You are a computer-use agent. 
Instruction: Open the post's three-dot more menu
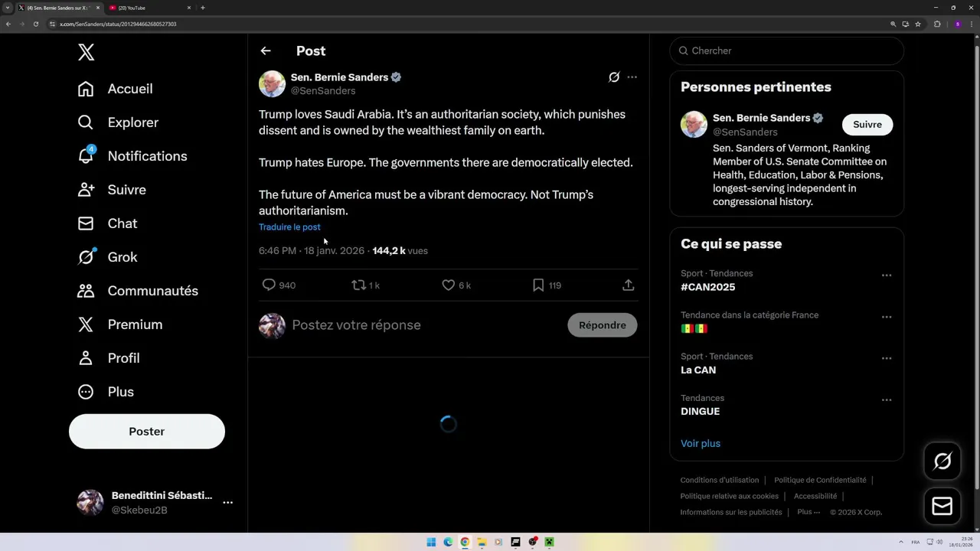pyautogui.click(x=632, y=77)
